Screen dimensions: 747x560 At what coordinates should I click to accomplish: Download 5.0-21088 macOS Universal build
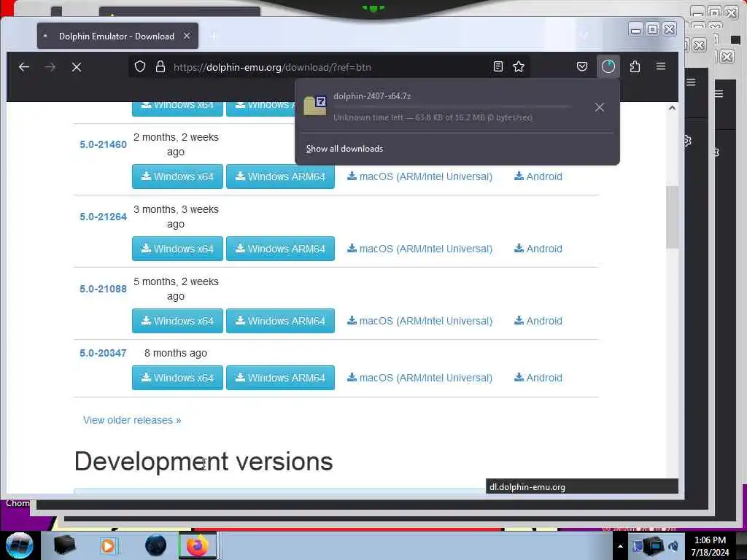pyautogui.click(x=419, y=321)
